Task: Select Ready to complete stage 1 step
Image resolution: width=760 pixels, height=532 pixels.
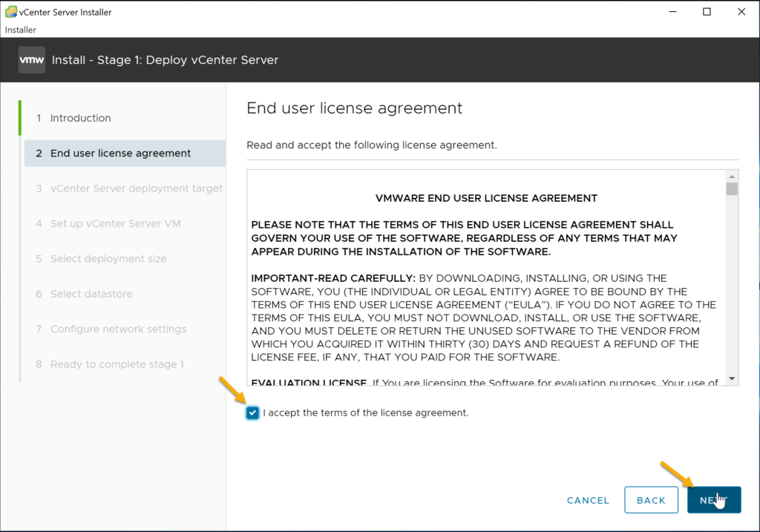Action: click(117, 364)
